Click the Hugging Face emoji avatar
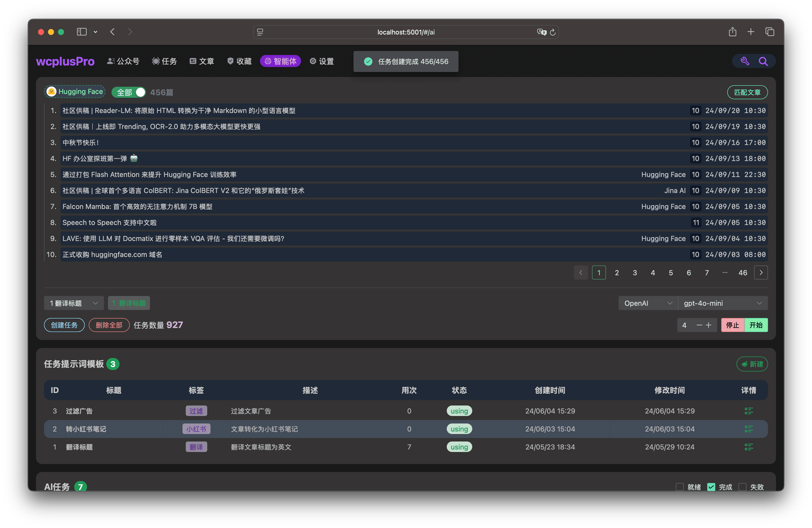 click(x=51, y=92)
